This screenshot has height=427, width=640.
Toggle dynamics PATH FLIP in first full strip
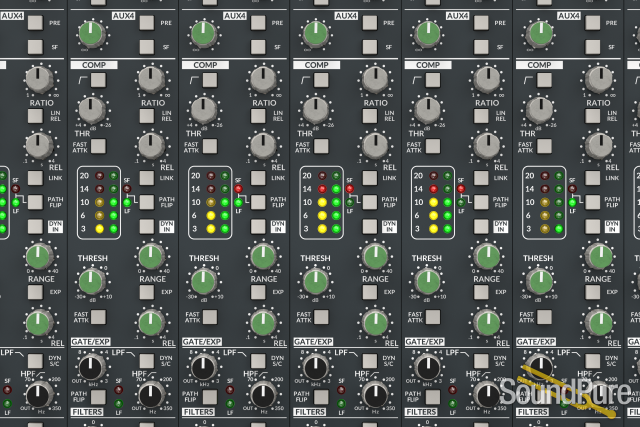click(147, 202)
